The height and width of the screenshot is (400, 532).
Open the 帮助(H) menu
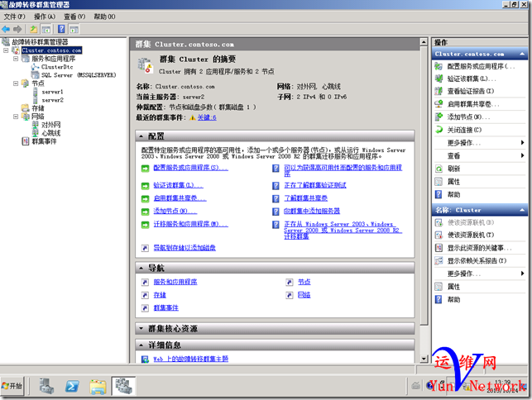tap(104, 17)
